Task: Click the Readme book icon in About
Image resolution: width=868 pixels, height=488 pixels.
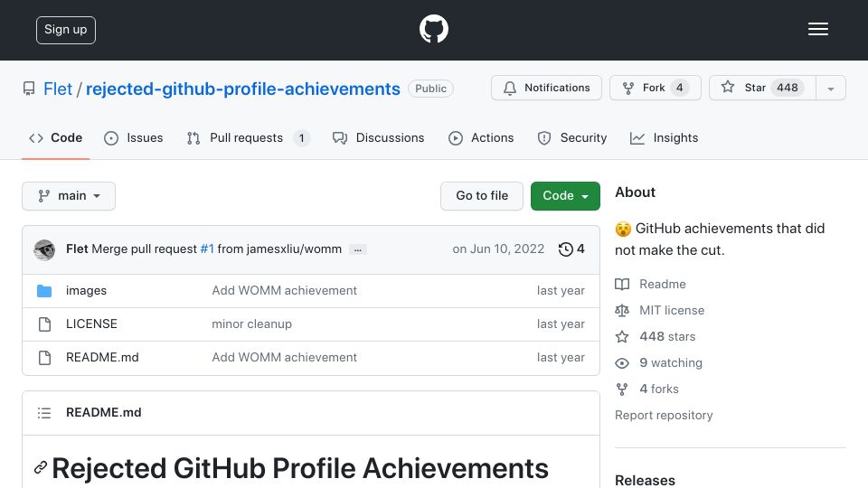Action: pyautogui.click(x=622, y=285)
